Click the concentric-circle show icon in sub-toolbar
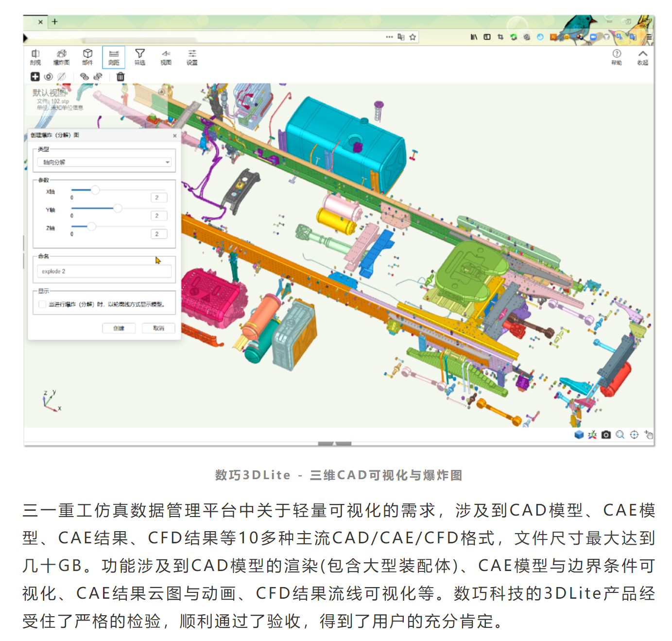The image size is (672, 641). point(48,77)
